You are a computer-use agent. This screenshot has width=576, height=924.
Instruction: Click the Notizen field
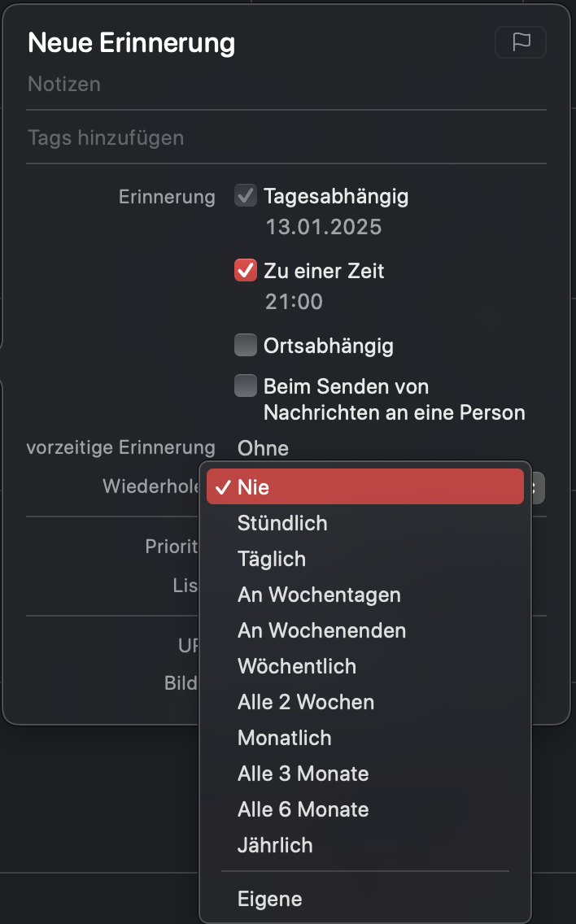click(285, 85)
